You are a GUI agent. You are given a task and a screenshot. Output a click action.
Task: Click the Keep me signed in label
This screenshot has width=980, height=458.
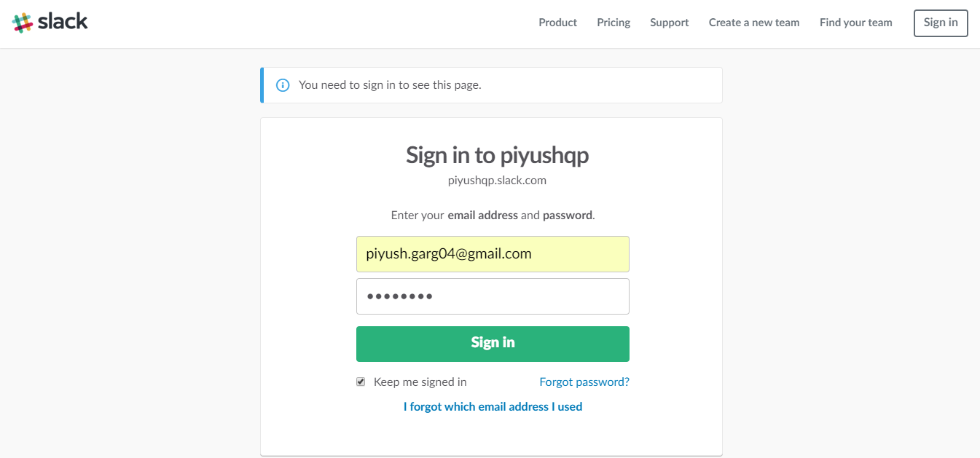pyautogui.click(x=420, y=382)
